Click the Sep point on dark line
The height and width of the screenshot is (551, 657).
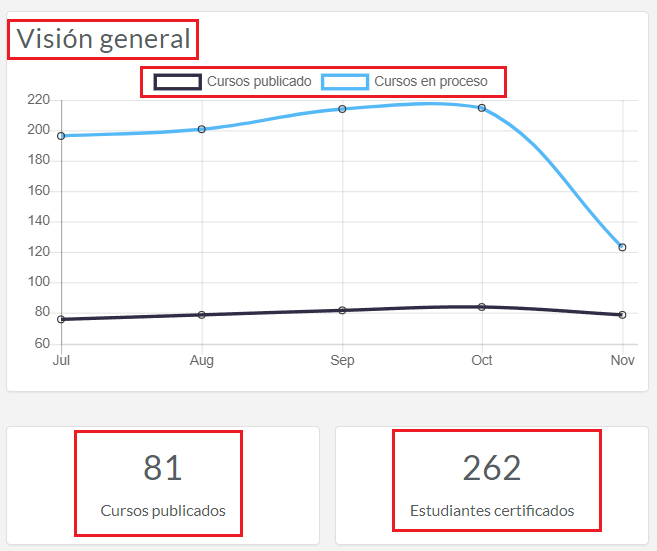[342, 310]
